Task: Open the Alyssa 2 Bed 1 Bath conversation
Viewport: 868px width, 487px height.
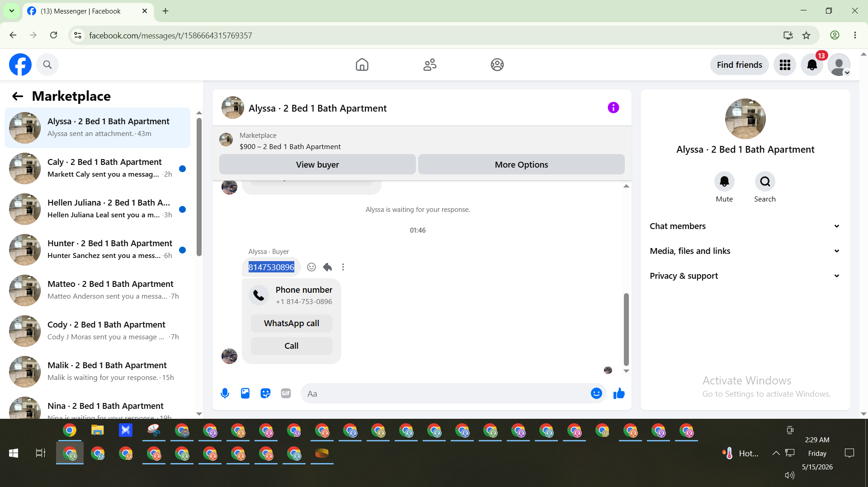Action: pos(97,128)
